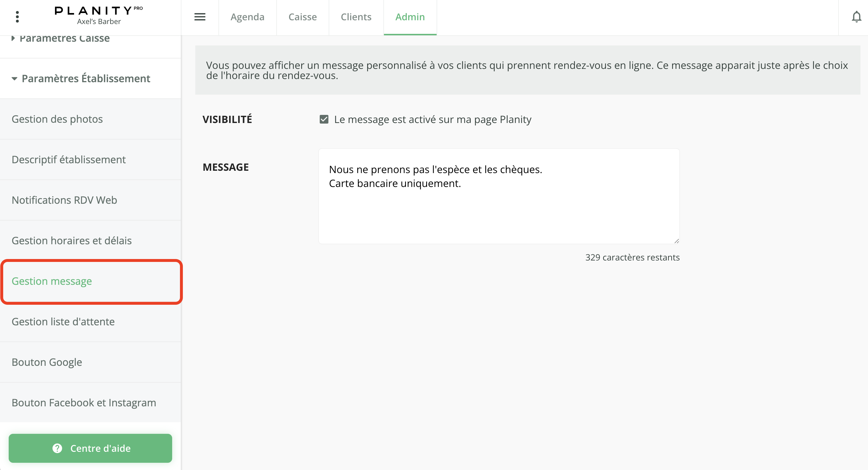
Task: Grab the textarea resize handle
Action: (x=677, y=241)
